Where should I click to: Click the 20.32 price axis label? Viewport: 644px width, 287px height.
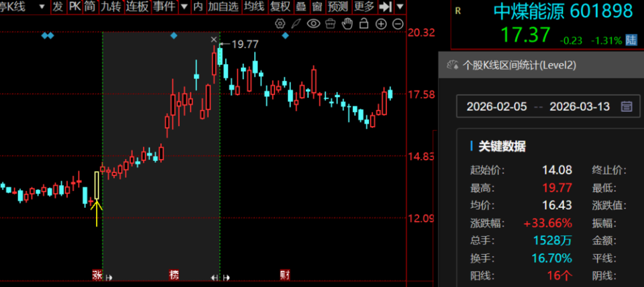(421, 32)
